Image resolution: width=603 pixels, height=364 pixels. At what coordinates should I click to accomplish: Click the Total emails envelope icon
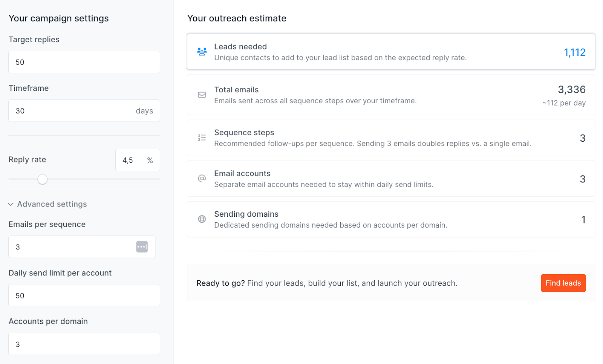tap(202, 95)
